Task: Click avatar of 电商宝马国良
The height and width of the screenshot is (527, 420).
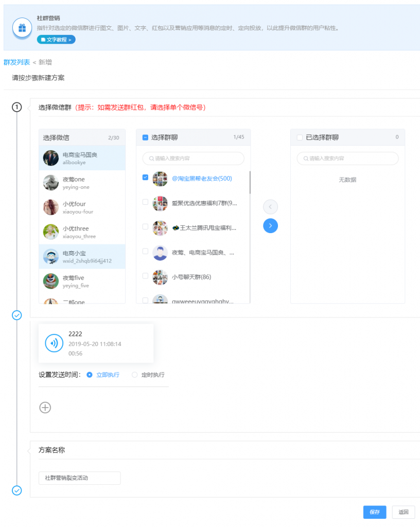Action: pyautogui.click(x=51, y=158)
